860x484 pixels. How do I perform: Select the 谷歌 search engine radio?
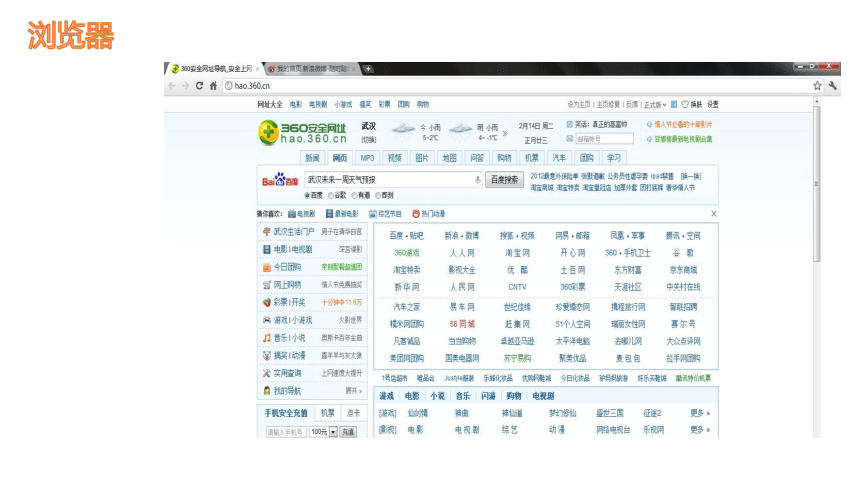click(x=331, y=195)
